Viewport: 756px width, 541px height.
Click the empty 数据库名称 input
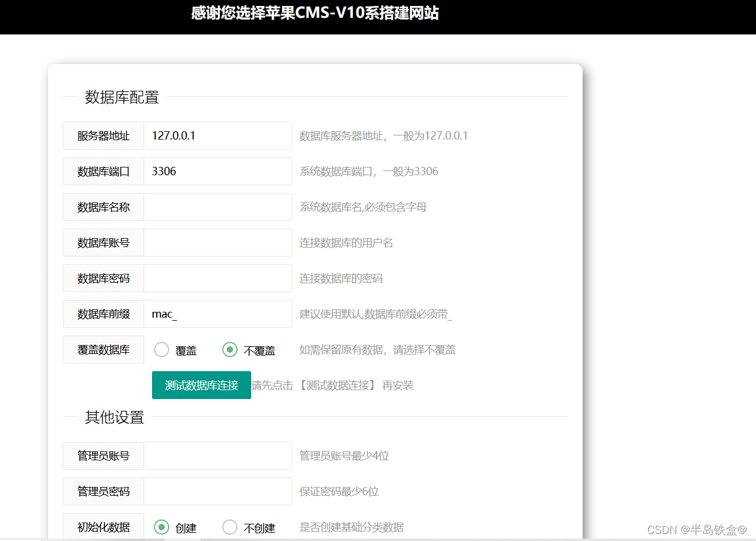pyautogui.click(x=218, y=207)
